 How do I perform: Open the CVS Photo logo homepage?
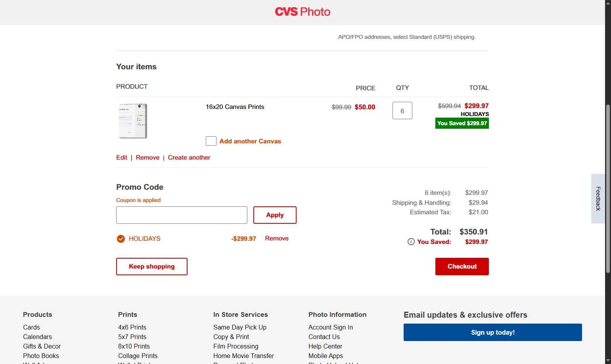(x=303, y=12)
